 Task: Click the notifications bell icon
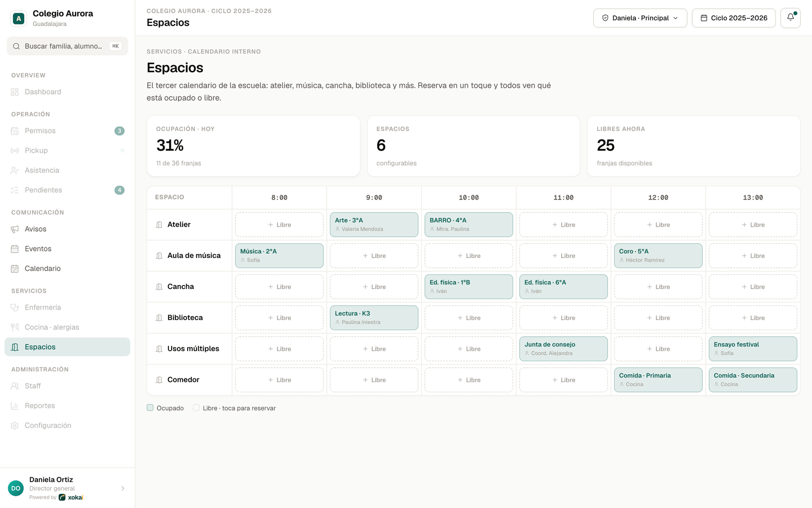(790, 18)
